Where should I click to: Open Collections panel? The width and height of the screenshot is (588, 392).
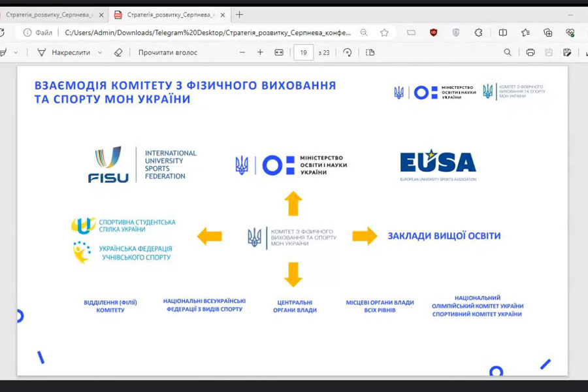[548, 33]
